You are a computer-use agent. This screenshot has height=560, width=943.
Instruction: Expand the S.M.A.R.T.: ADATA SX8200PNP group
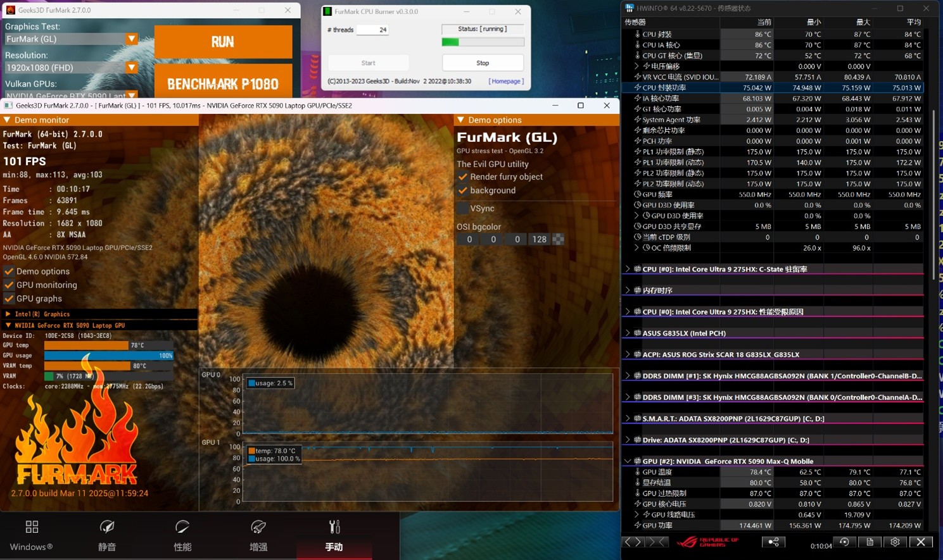tap(628, 418)
